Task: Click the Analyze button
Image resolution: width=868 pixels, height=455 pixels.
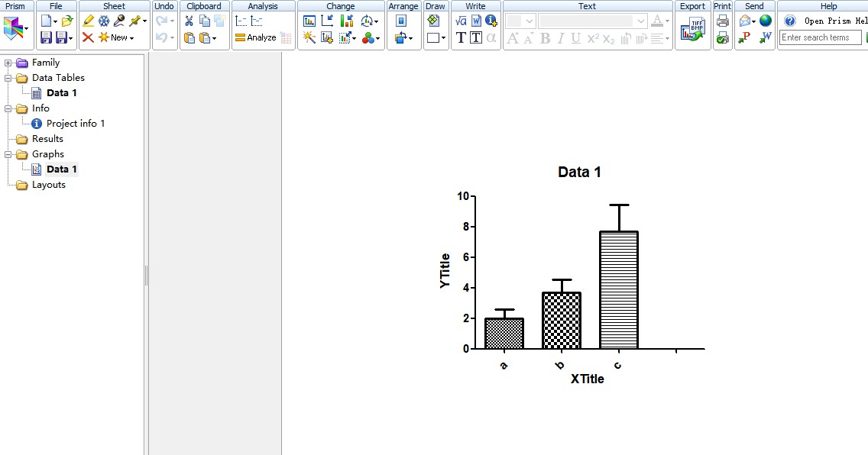Action: point(256,37)
